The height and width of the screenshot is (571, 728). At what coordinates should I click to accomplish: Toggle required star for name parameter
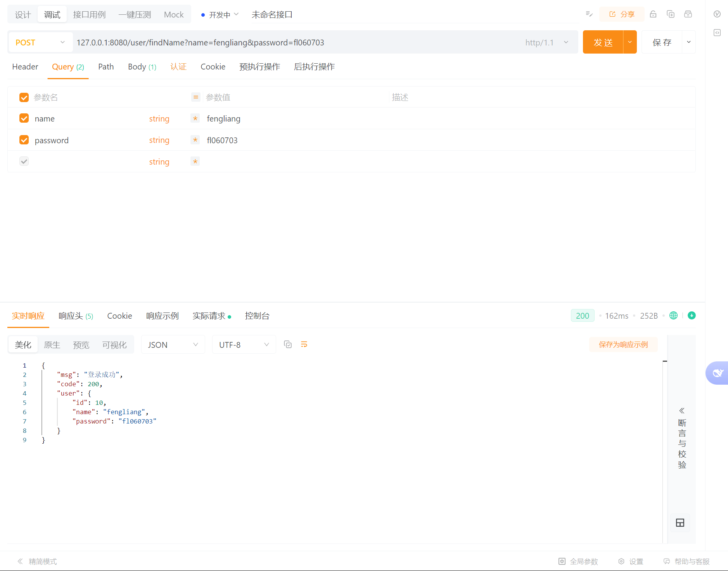pyautogui.click(x=195, y=118)
